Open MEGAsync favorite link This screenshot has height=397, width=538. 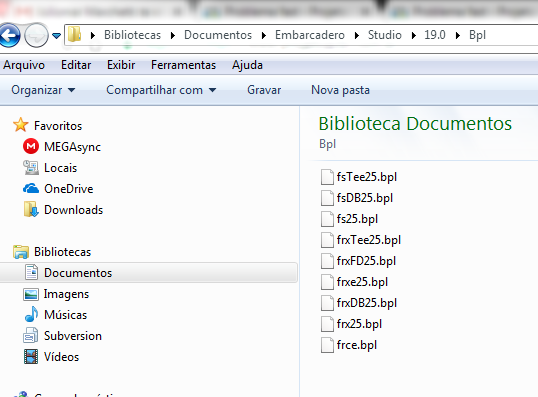[72, 147]
